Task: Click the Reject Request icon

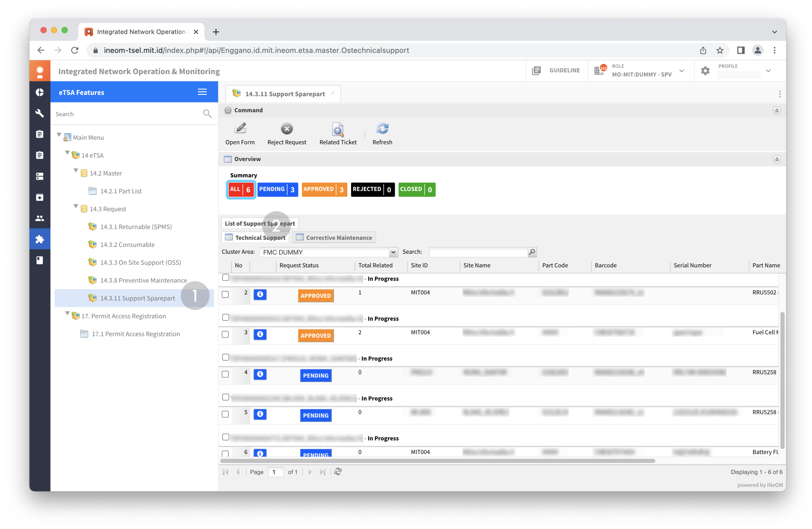Action: pos(287,129)
